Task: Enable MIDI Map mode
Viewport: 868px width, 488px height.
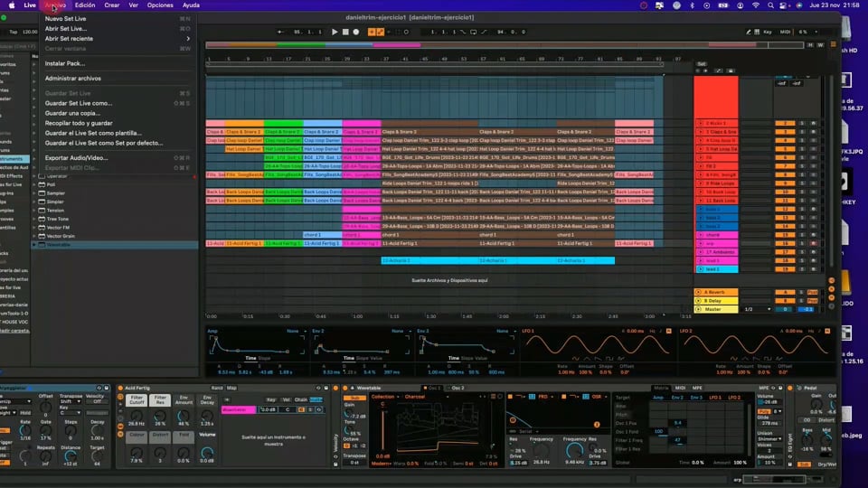Action: (785, 33)
